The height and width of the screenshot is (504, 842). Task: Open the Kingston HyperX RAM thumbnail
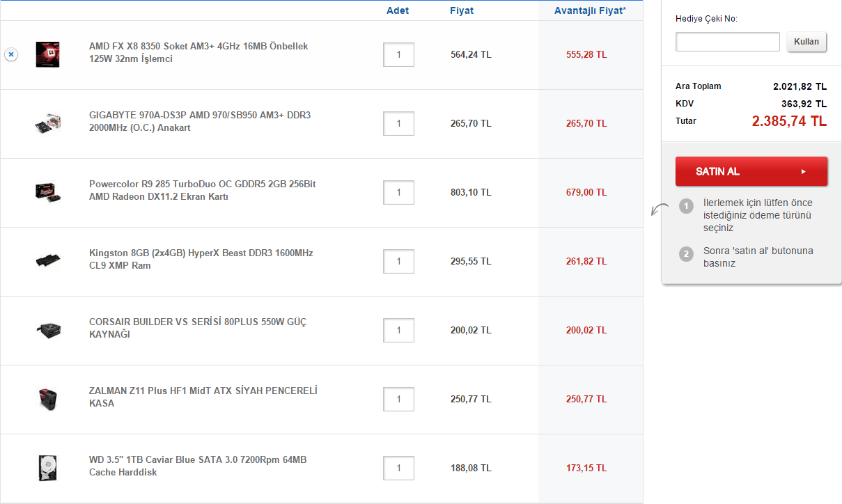point(48,261)
